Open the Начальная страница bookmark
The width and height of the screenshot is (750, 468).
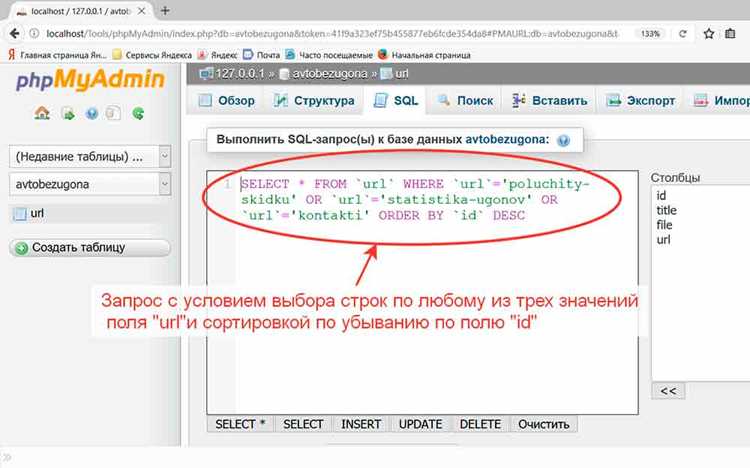[x=424, y=55]
